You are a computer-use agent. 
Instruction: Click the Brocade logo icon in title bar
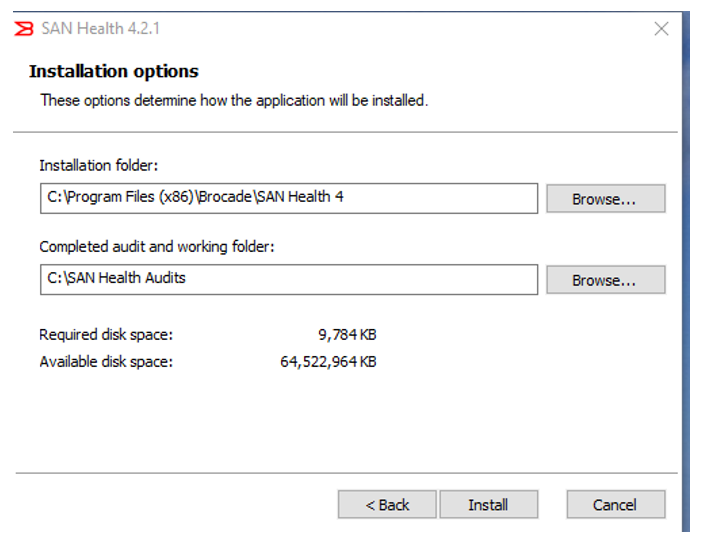click(24, 29)
